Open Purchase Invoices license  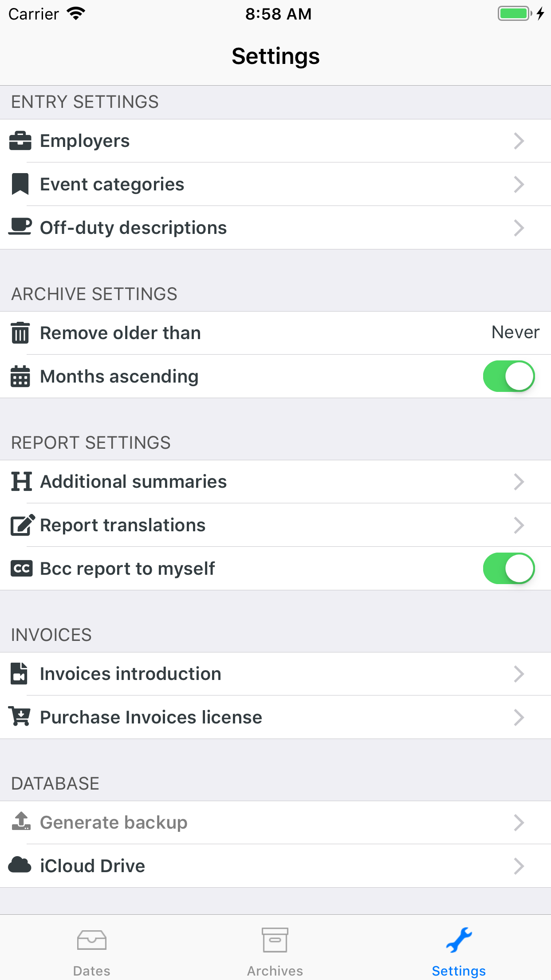coord(151,717)
